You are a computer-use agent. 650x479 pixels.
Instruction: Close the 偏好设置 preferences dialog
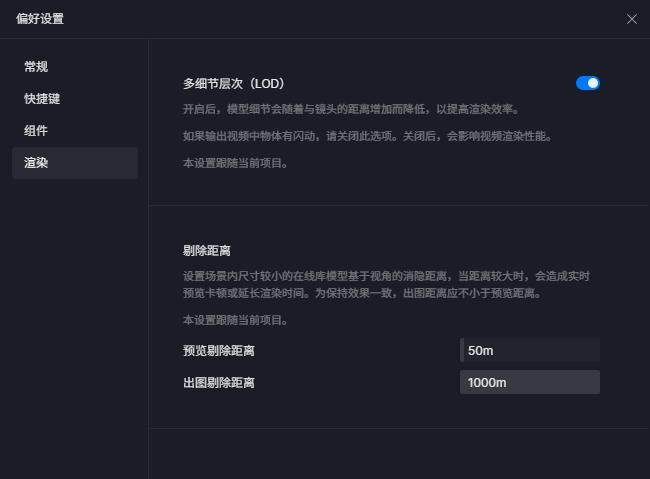coord(631,19)
